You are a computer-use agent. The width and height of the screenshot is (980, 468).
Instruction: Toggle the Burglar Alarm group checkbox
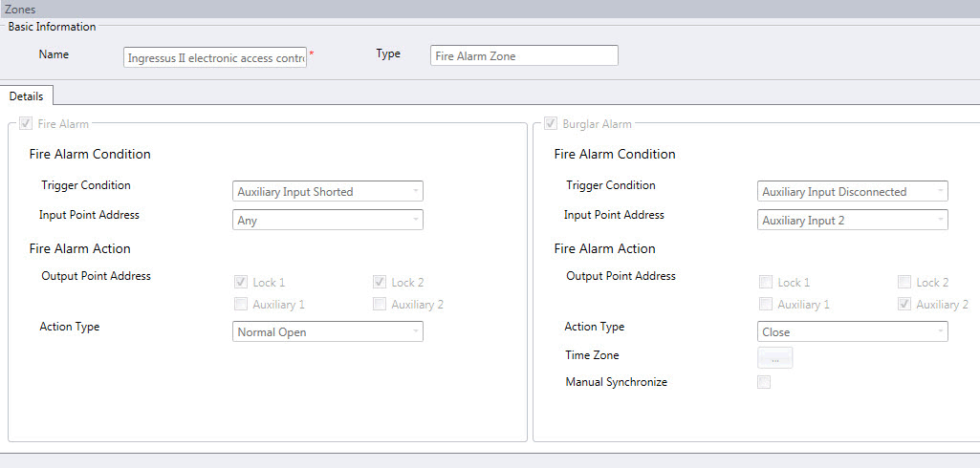pos(550,123)
